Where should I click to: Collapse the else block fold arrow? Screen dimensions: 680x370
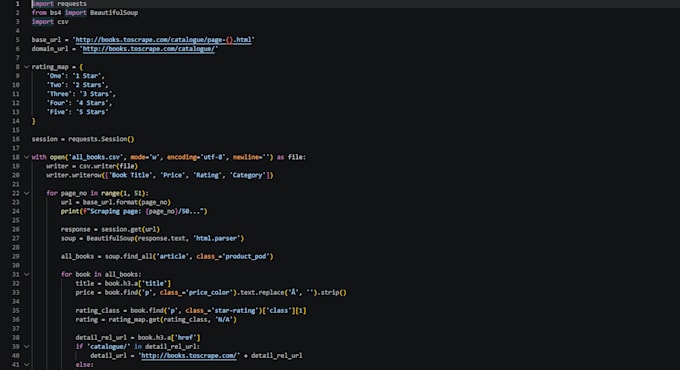coord(26,364)
